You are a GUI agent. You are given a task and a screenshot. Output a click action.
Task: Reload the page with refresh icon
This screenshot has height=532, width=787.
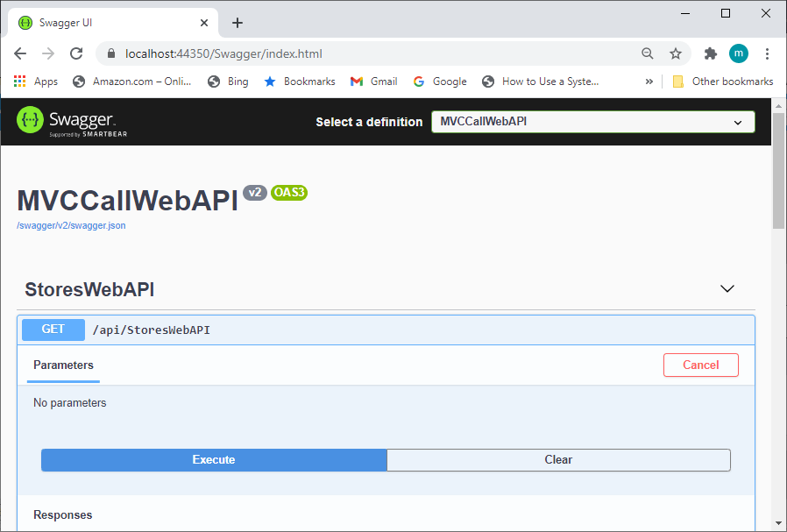point(76,53)
